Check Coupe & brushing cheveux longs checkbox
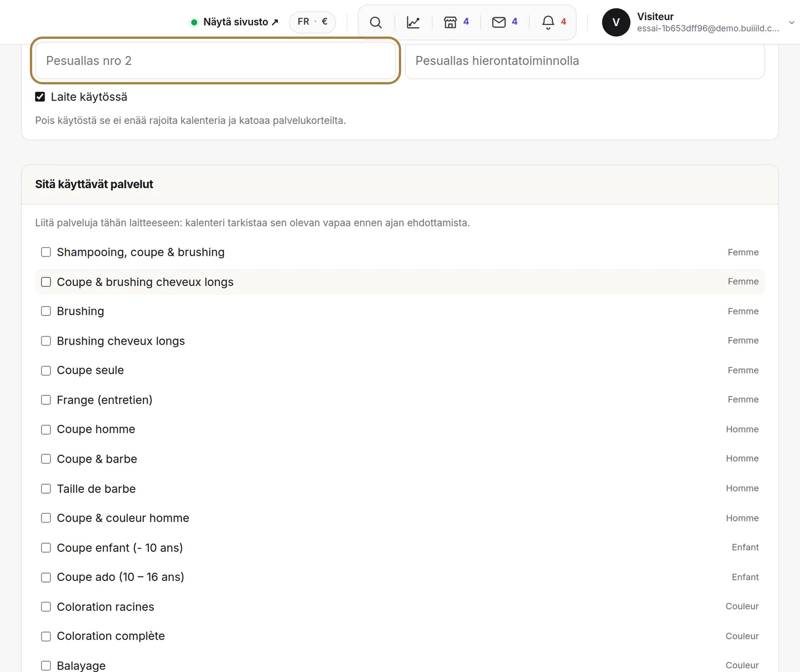 pyautogui.click(x=46, y=282)
